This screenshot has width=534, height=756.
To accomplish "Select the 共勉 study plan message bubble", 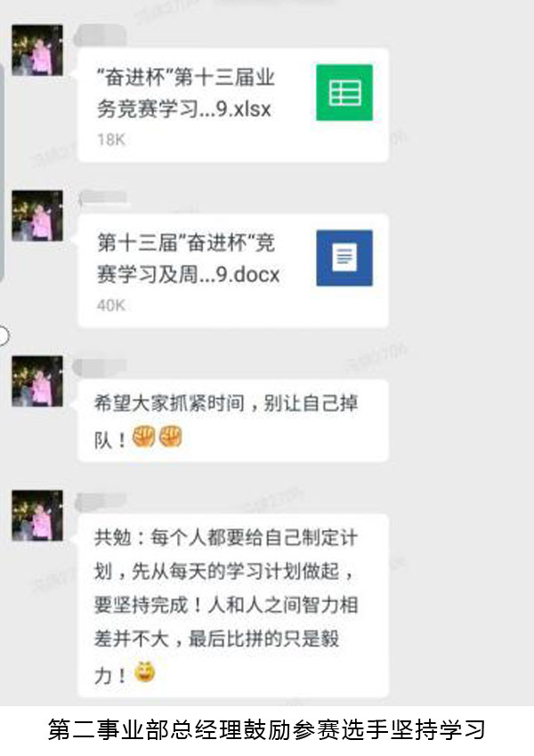I will tap(233, 606).
